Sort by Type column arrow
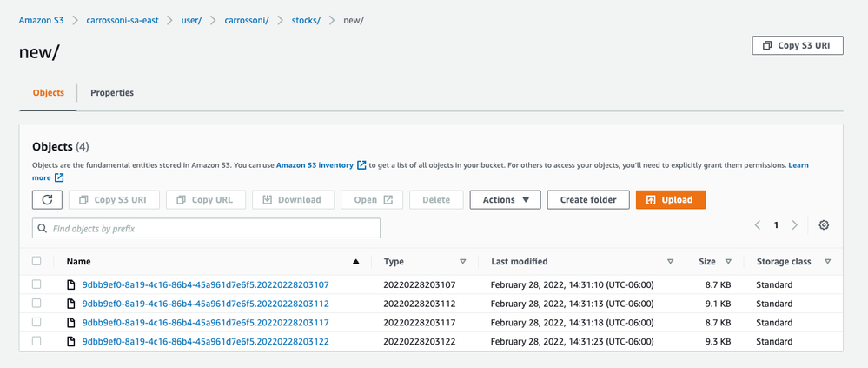 pyautogui.click(x=463, y=262)
